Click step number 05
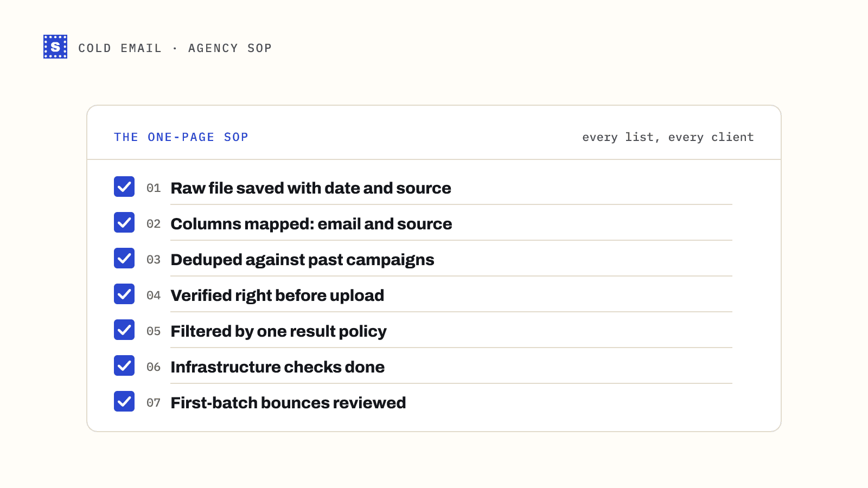 point(154,331)
